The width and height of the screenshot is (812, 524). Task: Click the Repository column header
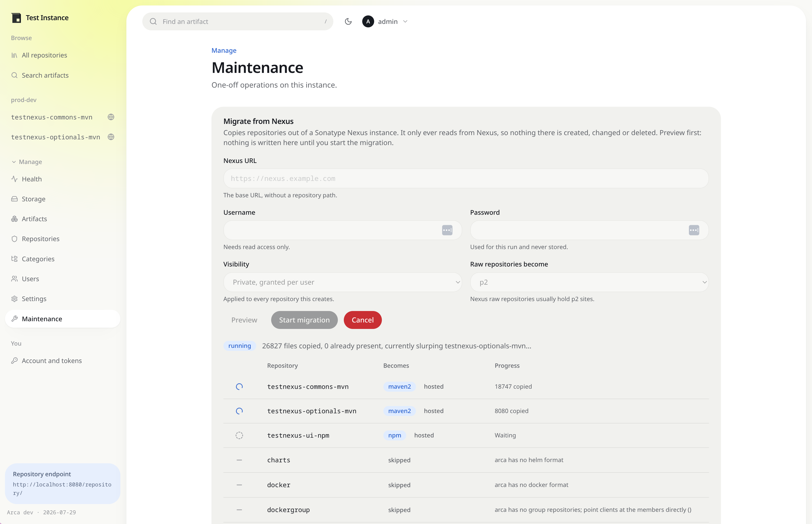click(x=282, y=366)
